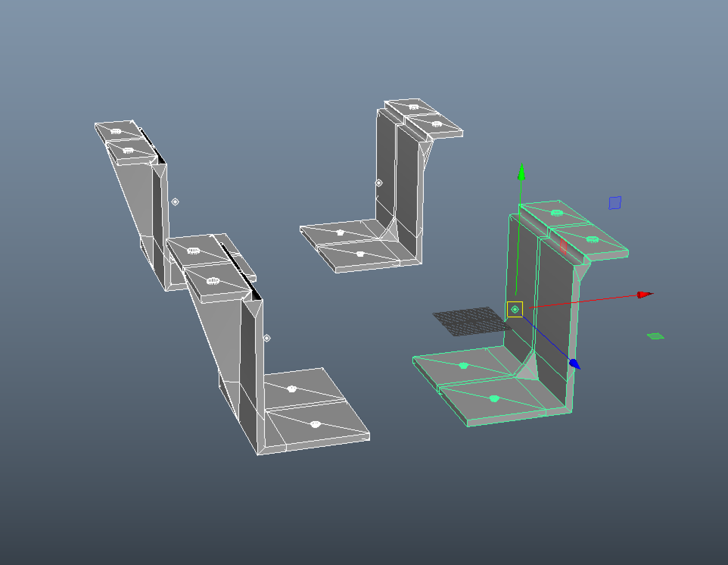Click the pivot marker beside the top-left bracket
Screen dimensions: 728x565
click(x=175, y=202)
